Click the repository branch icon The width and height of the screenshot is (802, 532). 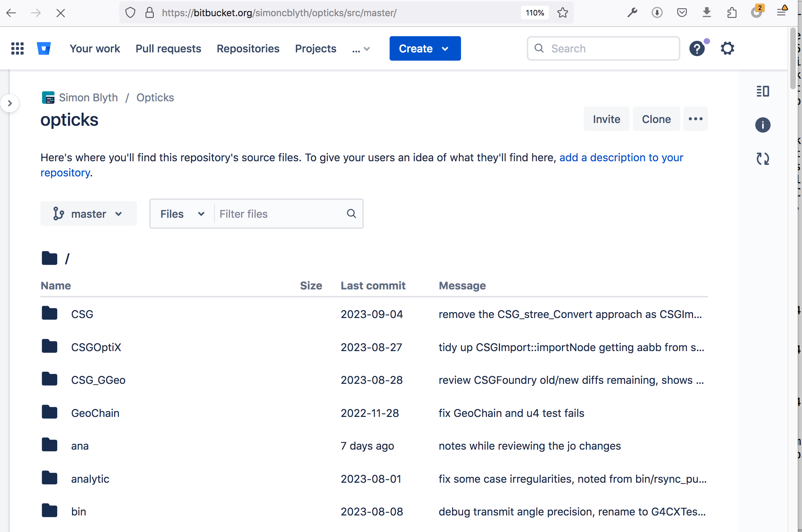pyautogui.click(x=58, y=213)
